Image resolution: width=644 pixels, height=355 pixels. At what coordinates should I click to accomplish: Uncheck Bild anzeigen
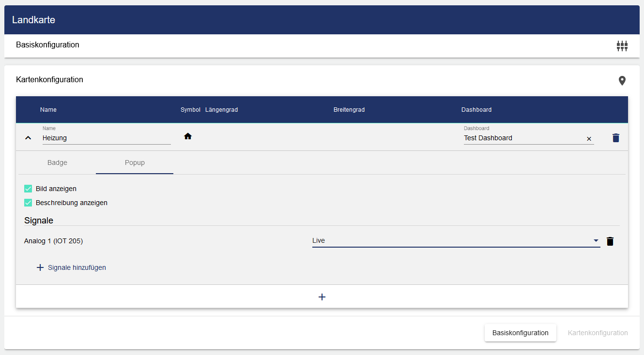[28, 189]
